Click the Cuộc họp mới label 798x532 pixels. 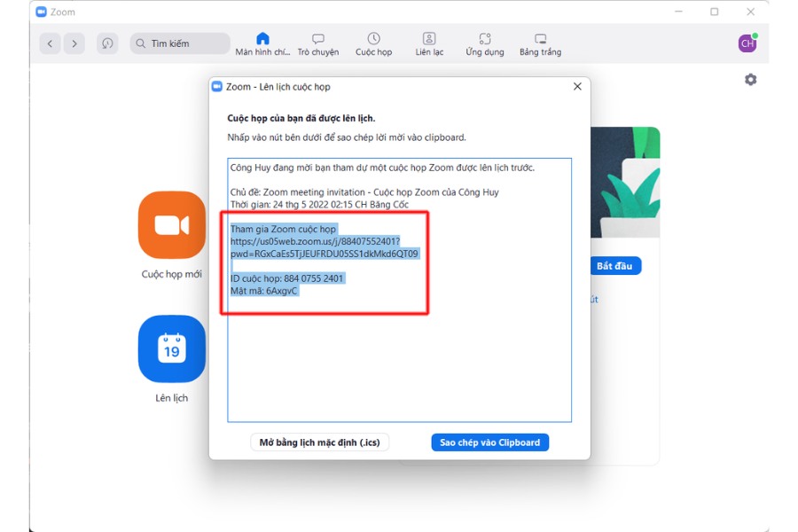172,274
